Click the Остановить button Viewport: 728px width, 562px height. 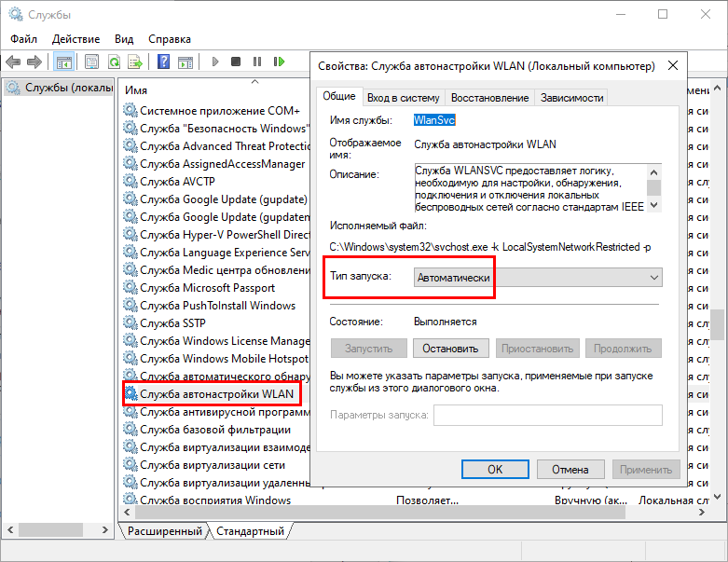[450, 349]
